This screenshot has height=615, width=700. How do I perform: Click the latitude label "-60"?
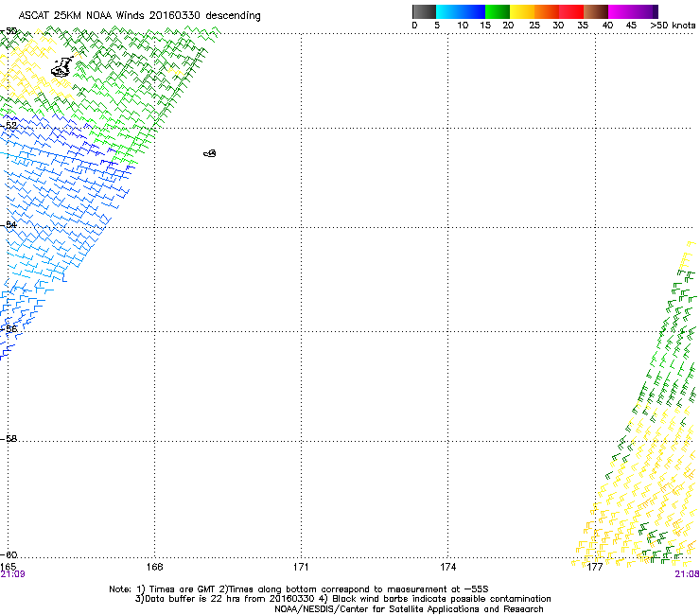[x=9, y=555]
